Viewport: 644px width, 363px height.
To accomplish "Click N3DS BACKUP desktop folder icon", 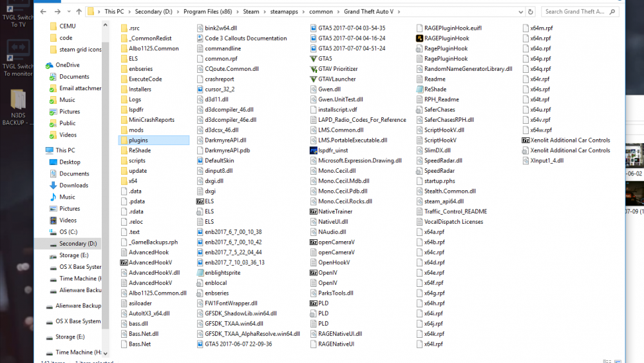I will 17,107.
